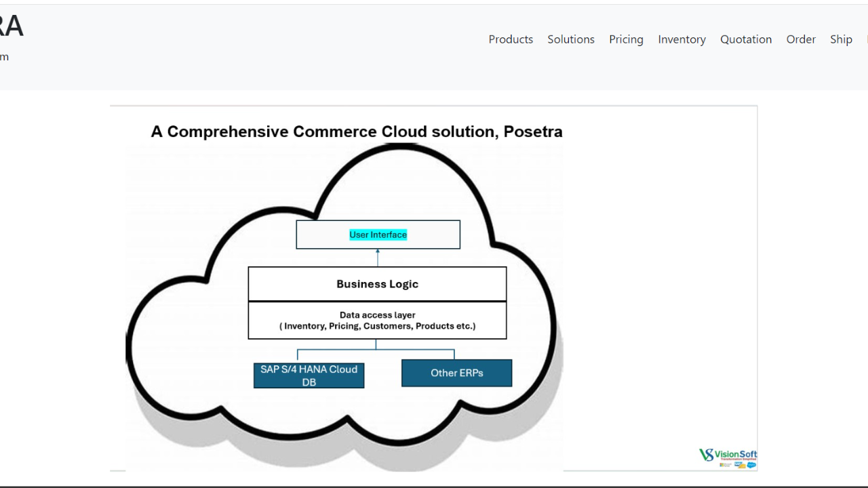Select Order in the navigation bar
868x488 pixels.
pos(801,39)
